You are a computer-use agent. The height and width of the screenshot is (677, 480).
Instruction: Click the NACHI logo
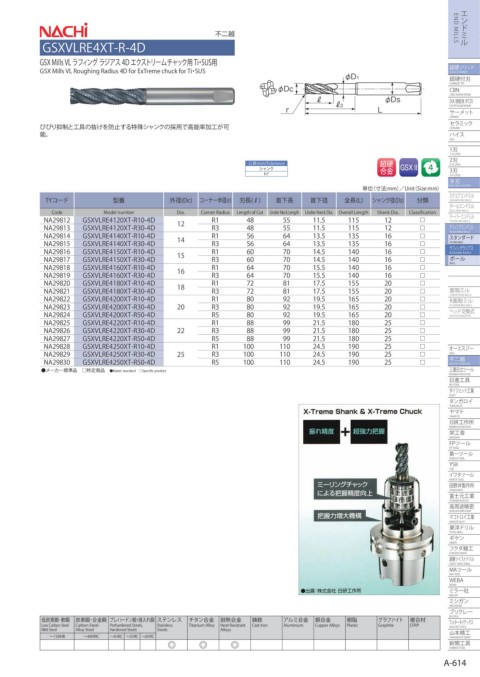click(63, 31)
